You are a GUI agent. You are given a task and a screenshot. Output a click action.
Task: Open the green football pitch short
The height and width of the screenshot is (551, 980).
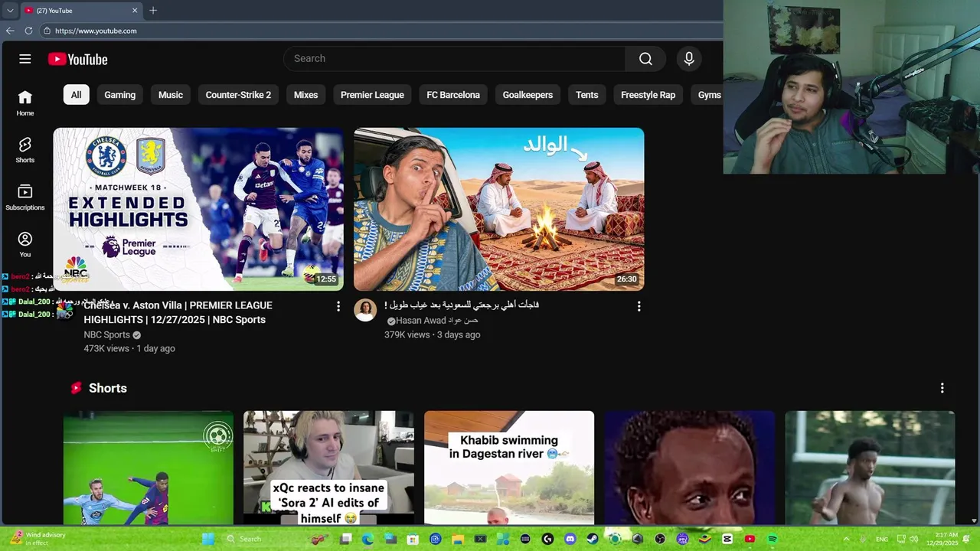pos(149,468)
